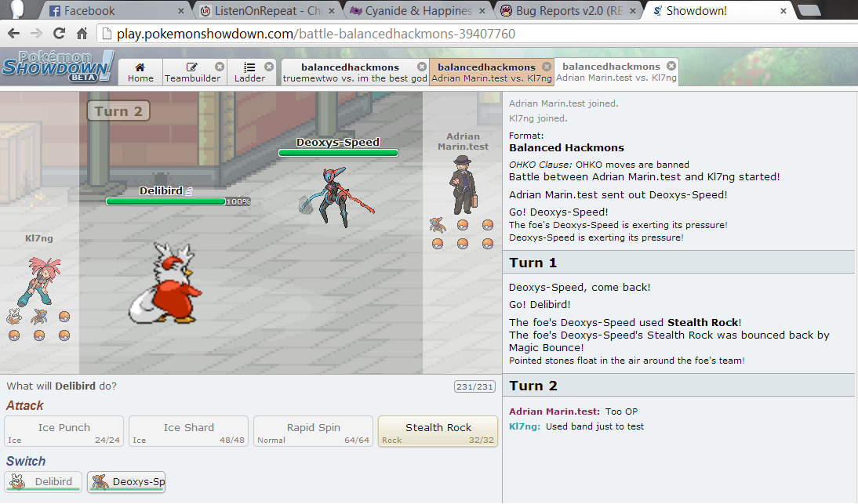Click the Delibird sprite on battlefield
The image size is (858, 504).
(165, 285)
